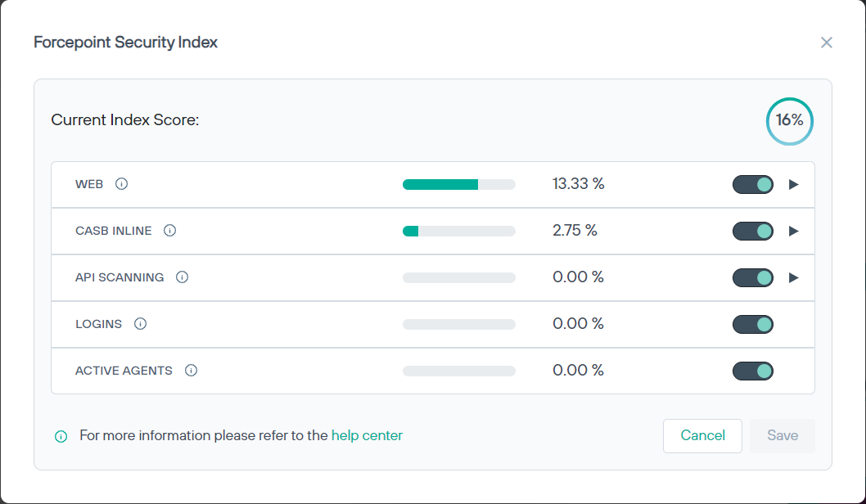
Task: Disable the ACTIVE AGENTS toggle
Action: coord(753,371)
